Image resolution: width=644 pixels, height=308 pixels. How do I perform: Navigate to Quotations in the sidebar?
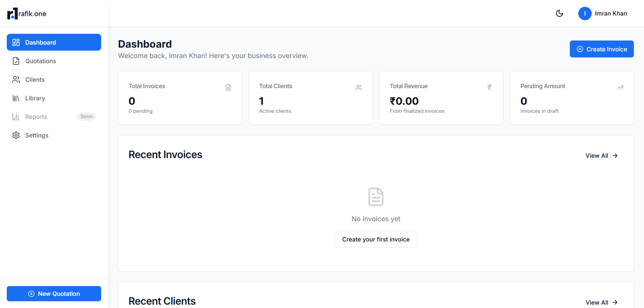(40, 61)
